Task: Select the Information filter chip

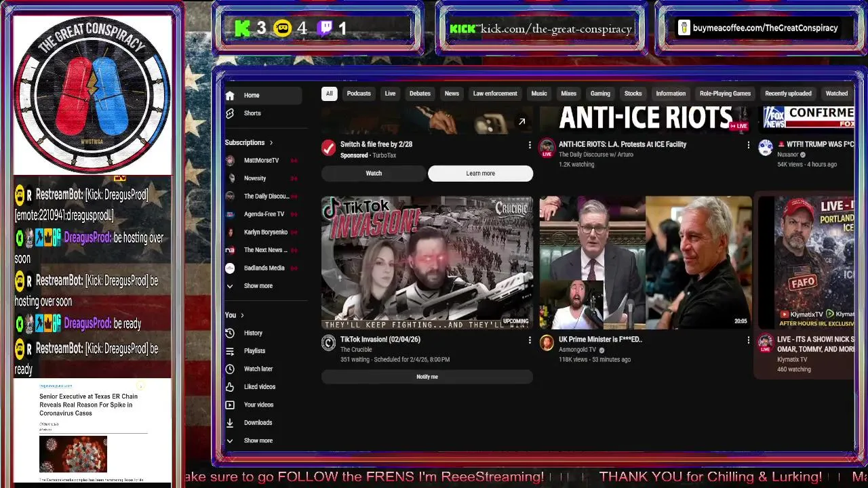Action: coord(671,94)
